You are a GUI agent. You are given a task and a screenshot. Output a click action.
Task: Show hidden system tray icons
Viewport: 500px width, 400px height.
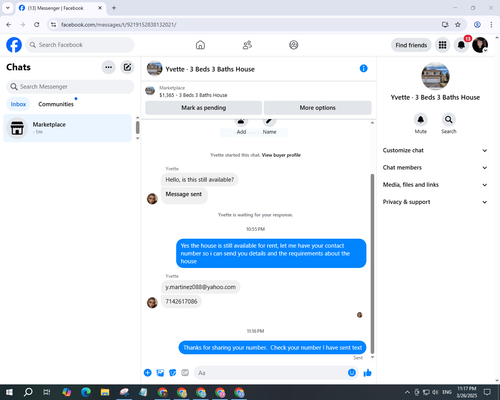point(407,392)
